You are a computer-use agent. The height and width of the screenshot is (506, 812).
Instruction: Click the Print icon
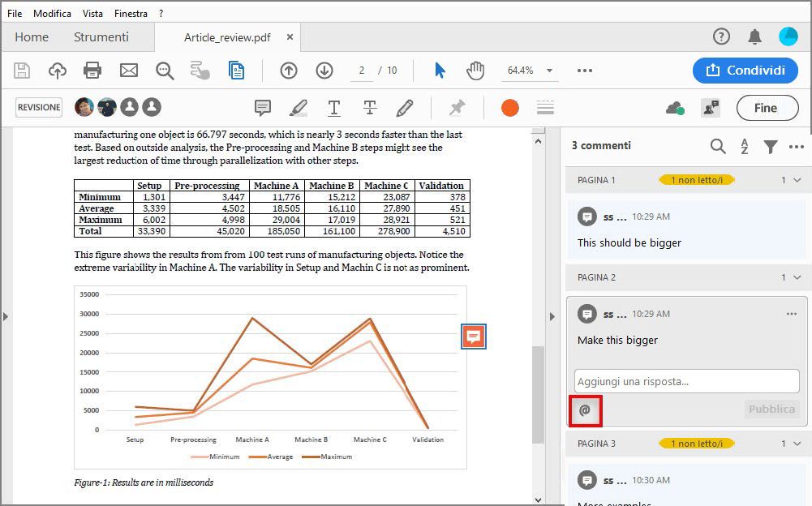[92, 71]
